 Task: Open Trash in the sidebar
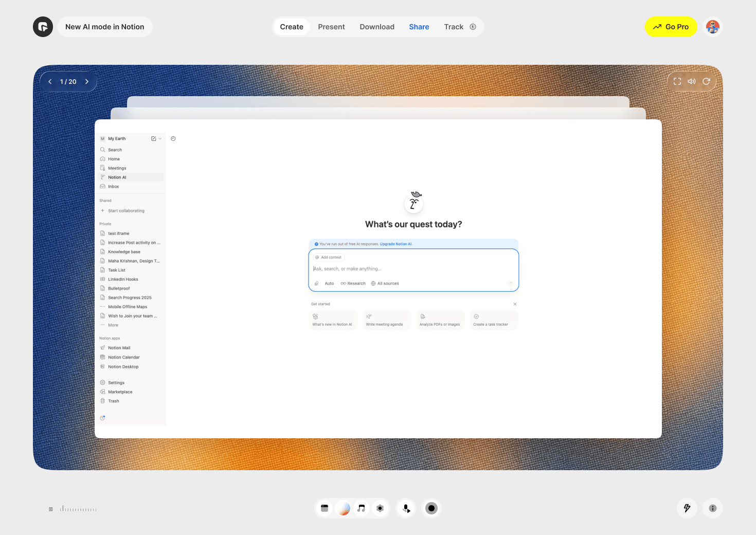(131, 401)
